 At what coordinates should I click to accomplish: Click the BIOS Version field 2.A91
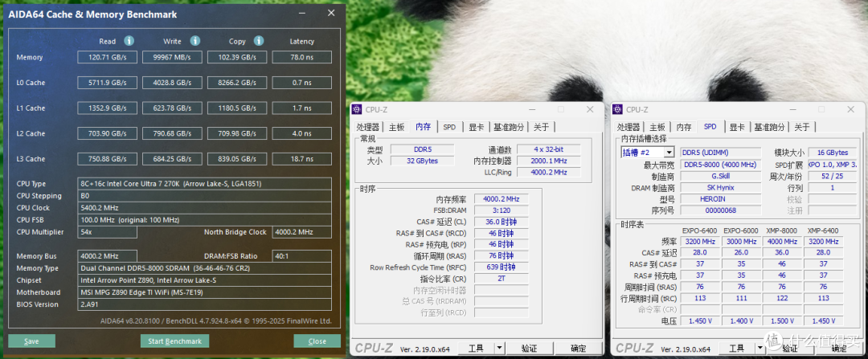point(204,305)
